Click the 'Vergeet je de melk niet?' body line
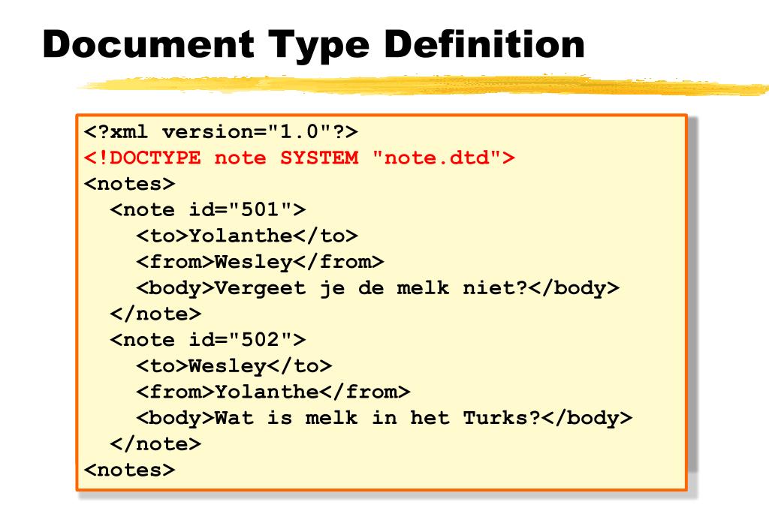This screenshot has height=532, width=769. coord(378,288)
